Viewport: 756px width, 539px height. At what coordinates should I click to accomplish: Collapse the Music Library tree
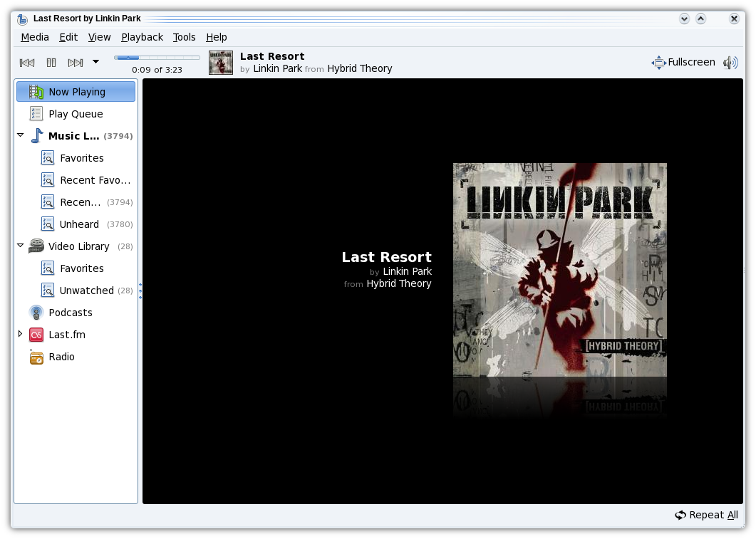click(x=20, y=135)
